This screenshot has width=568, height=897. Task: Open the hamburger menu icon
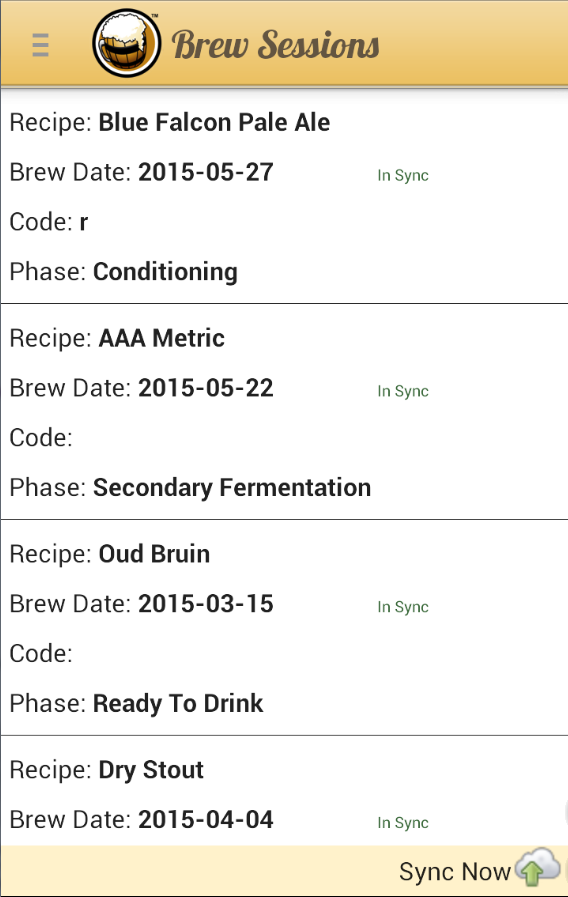coord(41,45)
